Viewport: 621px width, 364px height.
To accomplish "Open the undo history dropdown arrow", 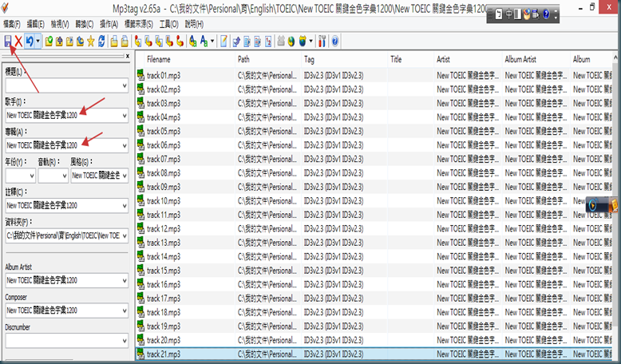I will click(38, 41).
